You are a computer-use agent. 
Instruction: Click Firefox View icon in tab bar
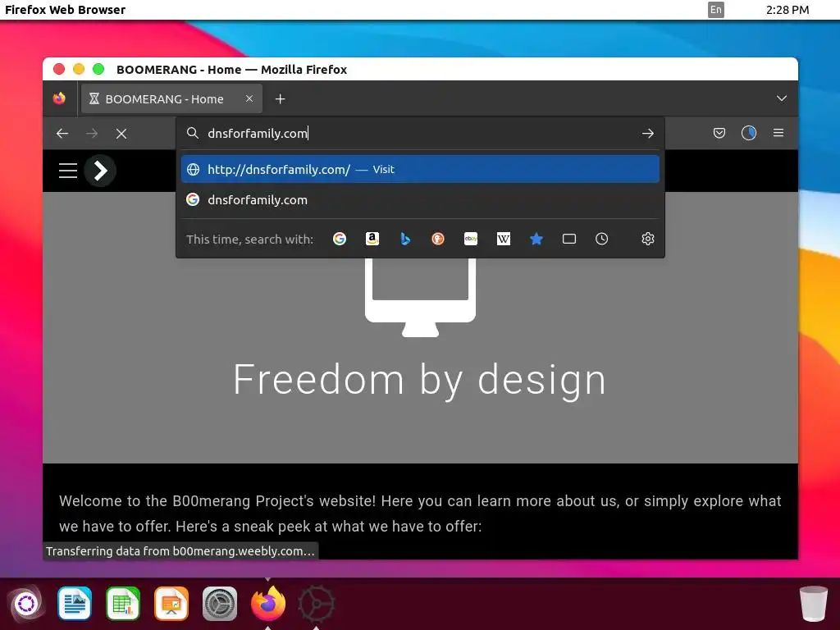(x=59, y=98)
